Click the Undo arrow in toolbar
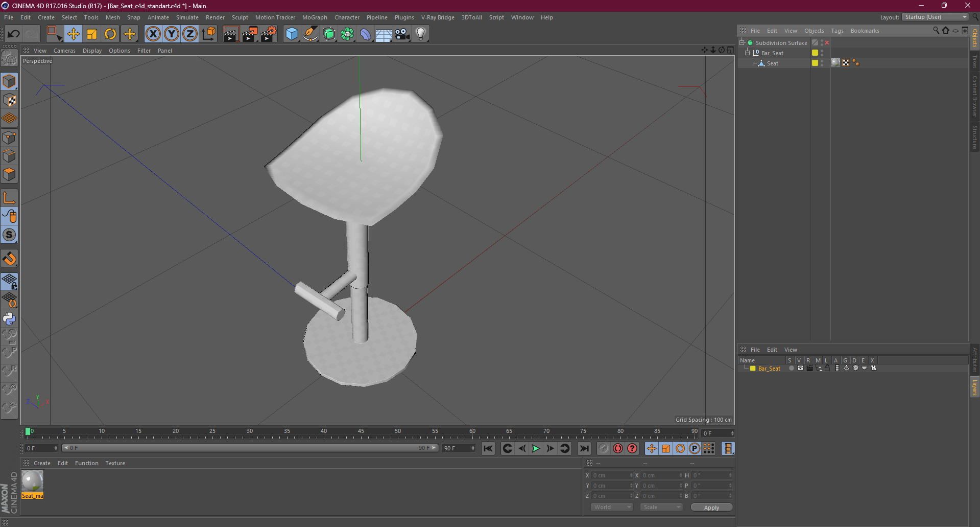The image size is (980, 527). click(14, 34)
